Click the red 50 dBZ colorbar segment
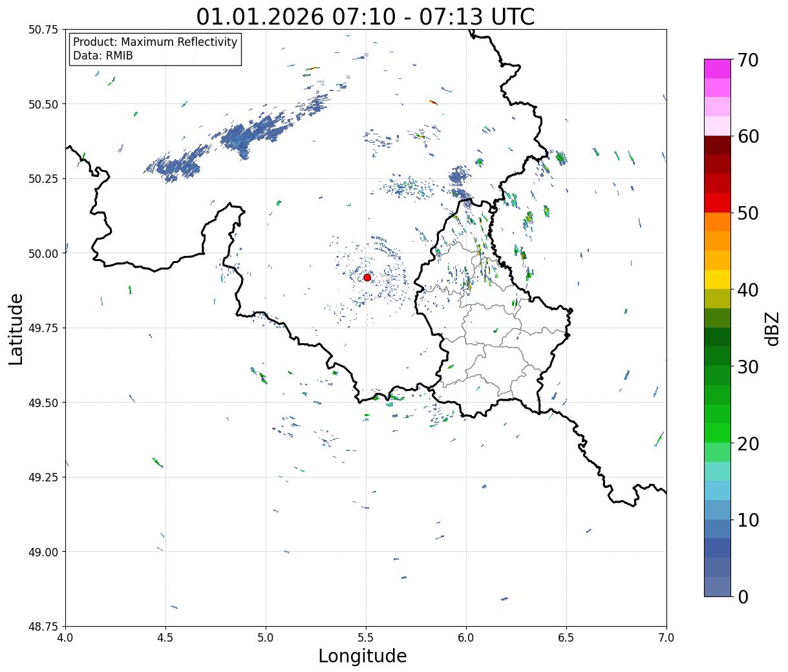The width and height of the screenshot is (788, 672). pyautogui.click(x=718, y=202)
